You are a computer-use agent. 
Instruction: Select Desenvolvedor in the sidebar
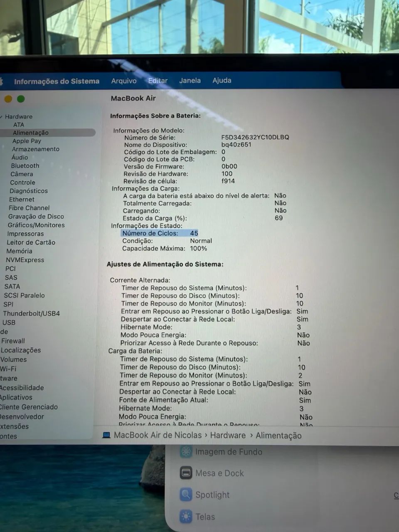click(22, 416)
